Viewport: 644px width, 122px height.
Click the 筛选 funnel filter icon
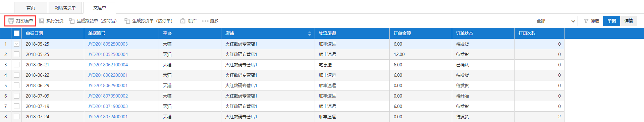point(586,21)
